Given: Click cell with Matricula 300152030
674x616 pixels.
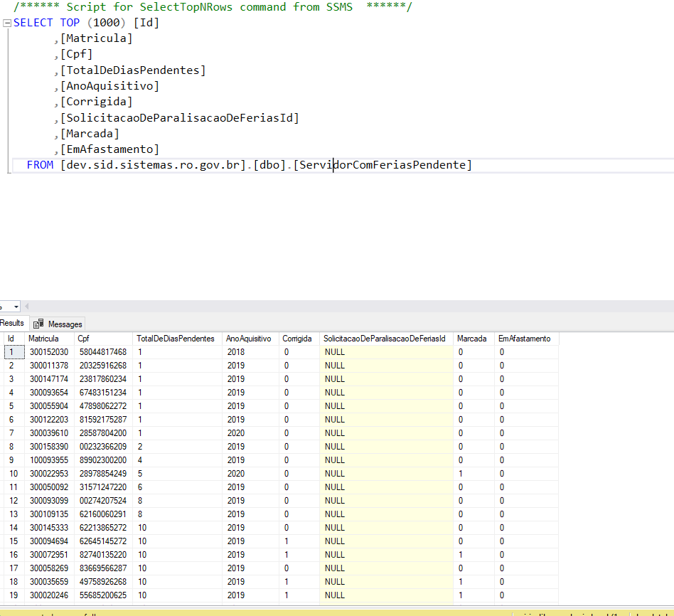Looking at the screenshot, I should [49, 352].
